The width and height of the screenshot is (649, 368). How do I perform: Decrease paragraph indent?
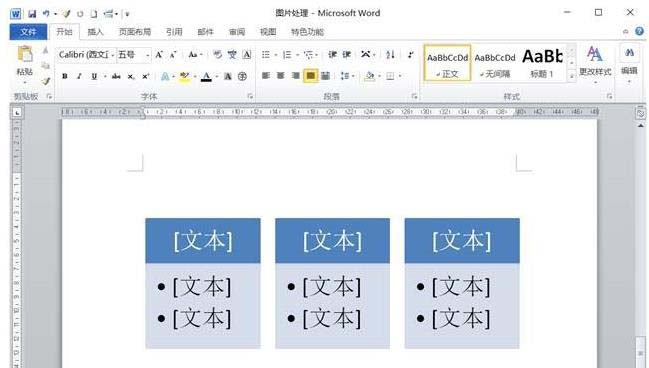tap(332, 55)
